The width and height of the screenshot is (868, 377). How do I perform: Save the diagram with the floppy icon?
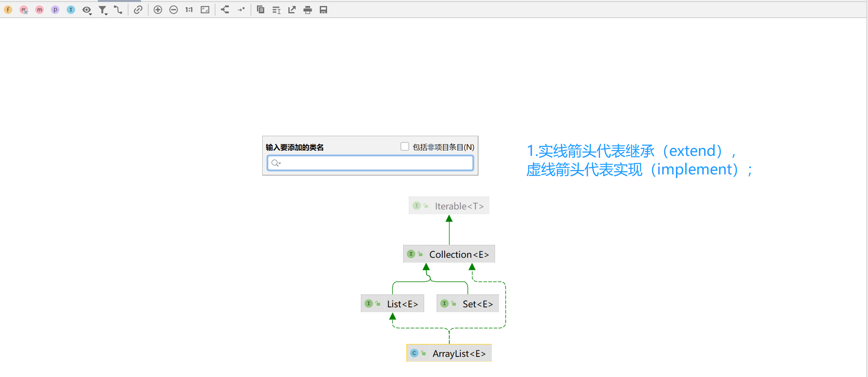click(323, 10)
